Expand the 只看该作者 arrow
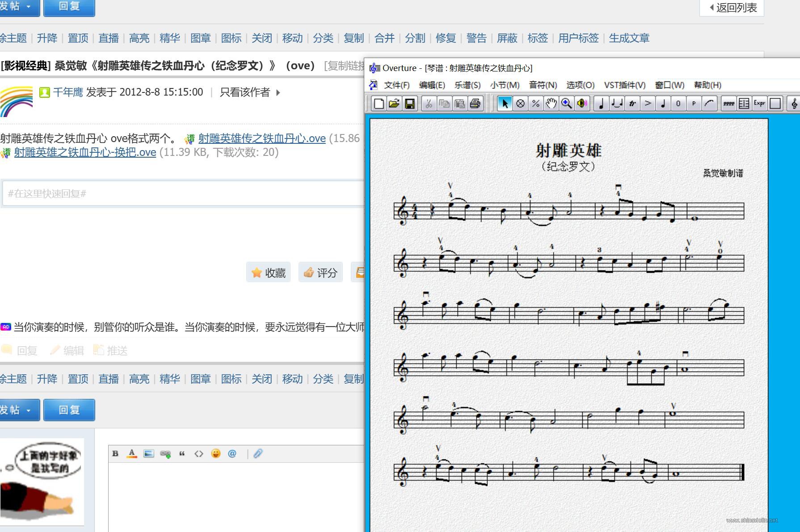The image size is (800, 532). pos(278,92)
